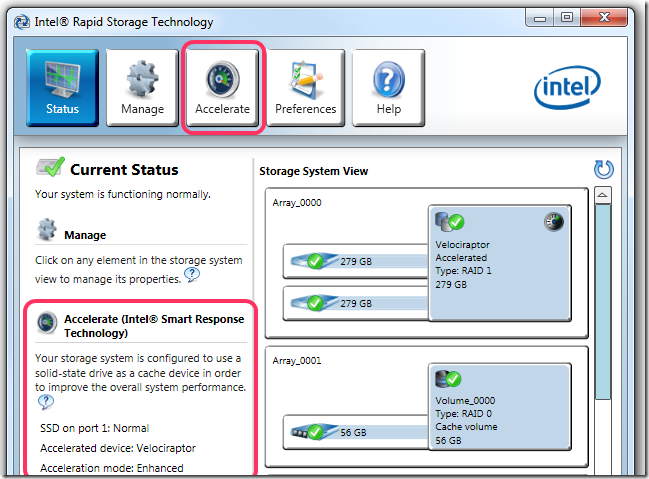The width and height of the screenshot is (649, 479).
Task: Open the Preferences tab
Action: [306, 87]
